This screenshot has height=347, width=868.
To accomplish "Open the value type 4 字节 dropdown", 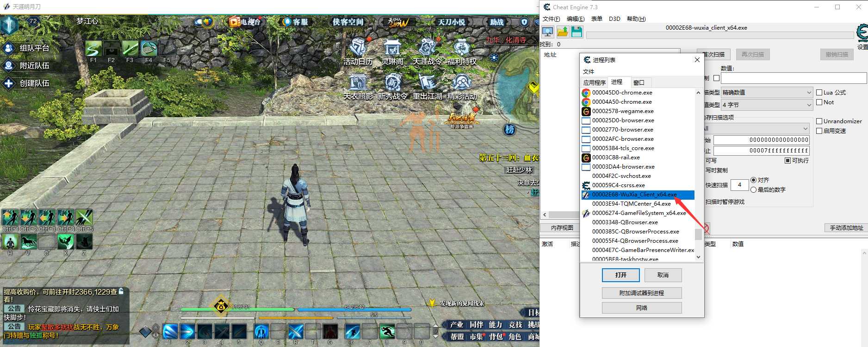I will click(x=767, y=105).
